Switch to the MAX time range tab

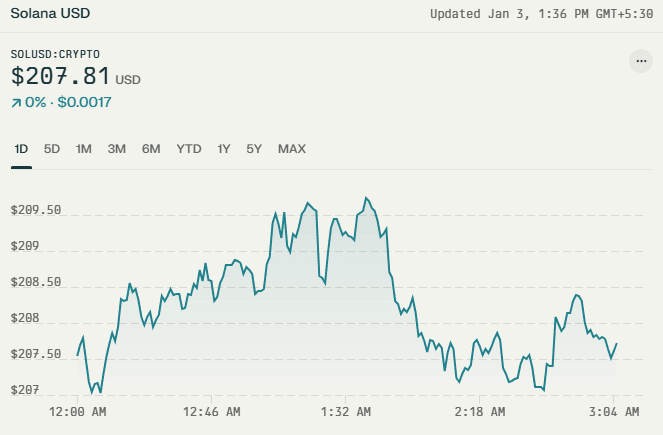292,149
